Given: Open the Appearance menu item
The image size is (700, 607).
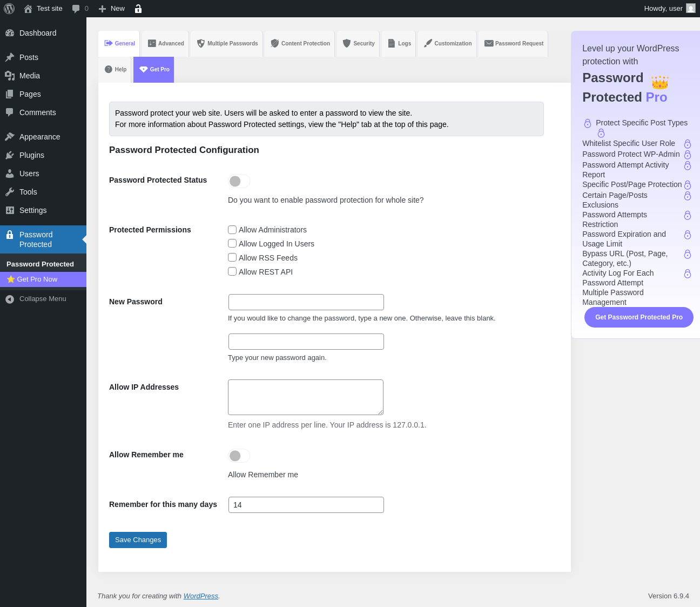Looking at the screenshot, I should 43,137.
